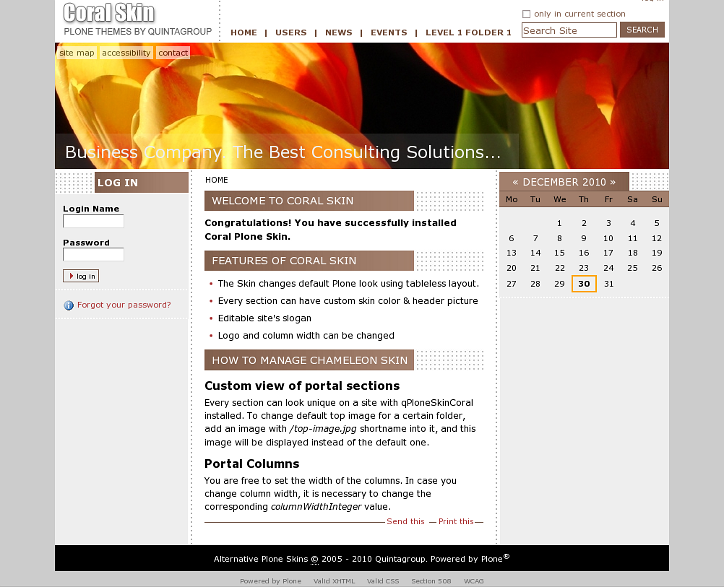Click Custom view of portal sections heading
Viewport: 724px width, 587px height.
coord(302,386)
